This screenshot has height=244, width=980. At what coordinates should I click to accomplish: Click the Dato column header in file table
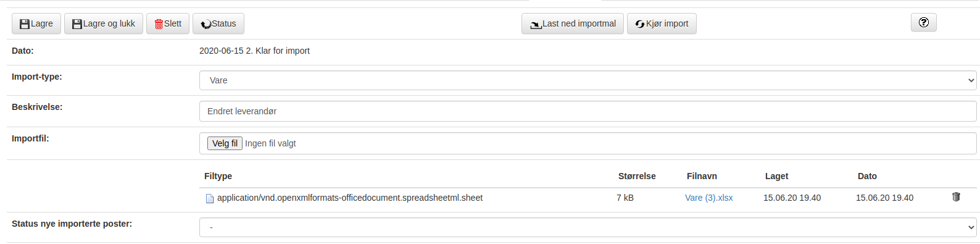(867, 176)
